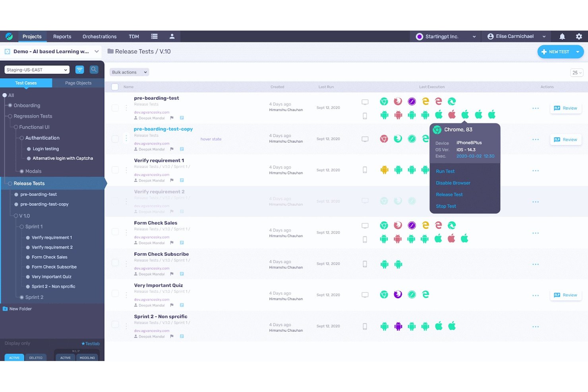
Task: Select Login testing in the sidebar tree
Action: tap(46, 149)
